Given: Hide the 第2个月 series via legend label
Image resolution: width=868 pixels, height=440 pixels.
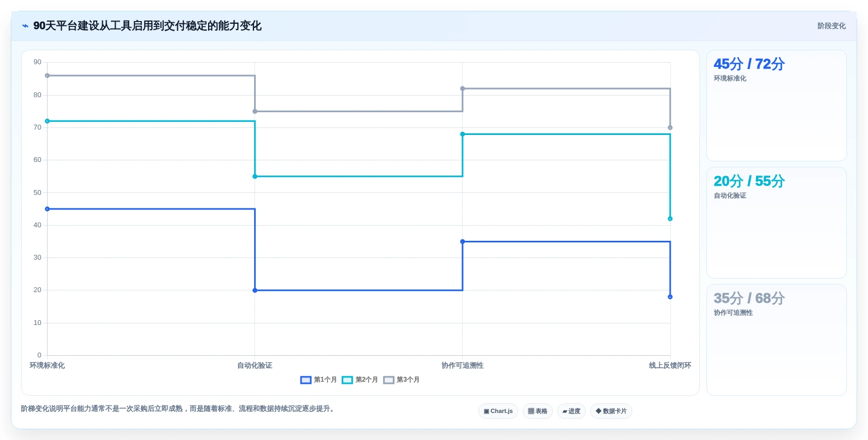Looking at the screenshot, I should click(366, 380).
